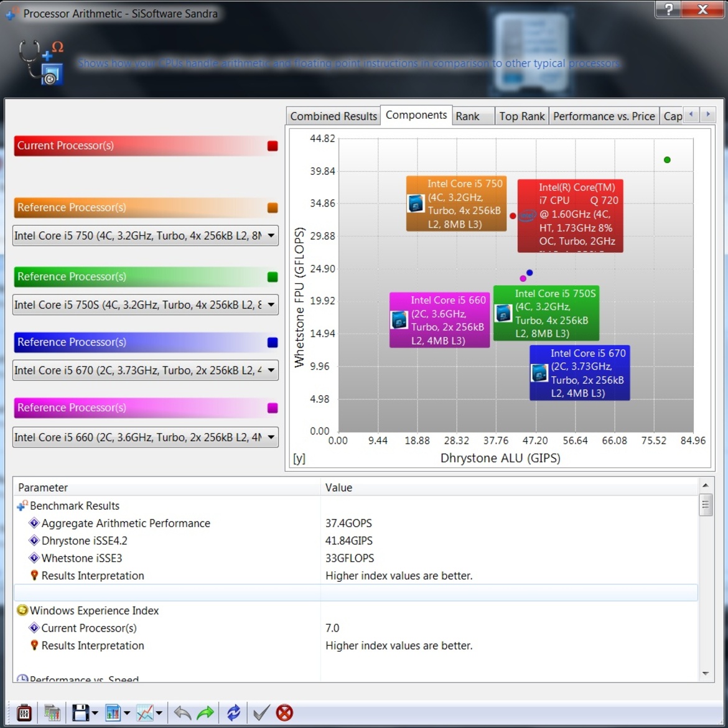Expand the dropdown arrow next to the line graph icon
This screenshot has height=728, width=728.
click(x=159, y=712)
